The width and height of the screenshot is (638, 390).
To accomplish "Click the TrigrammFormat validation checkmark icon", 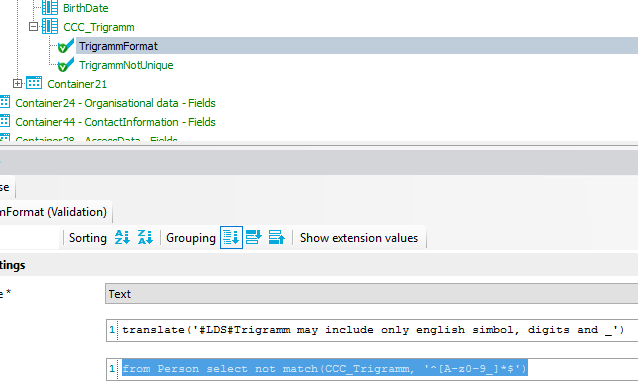I will [66, 46].
